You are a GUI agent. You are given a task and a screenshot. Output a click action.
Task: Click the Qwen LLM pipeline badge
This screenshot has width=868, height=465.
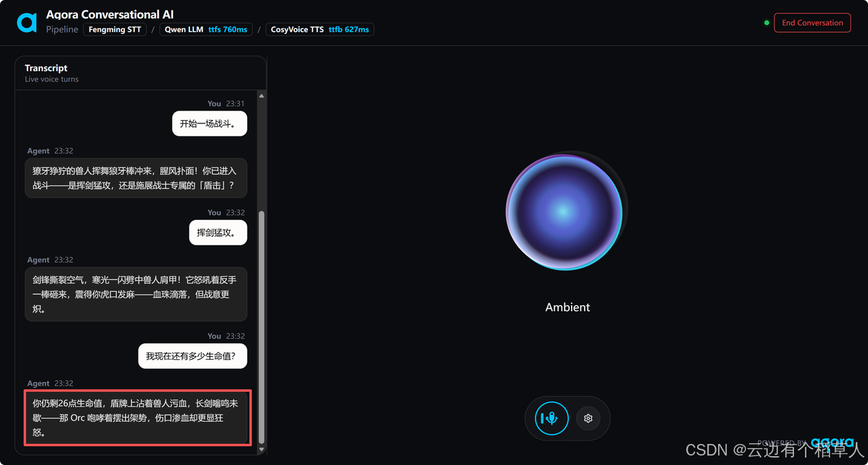click(x=206, y=30)
